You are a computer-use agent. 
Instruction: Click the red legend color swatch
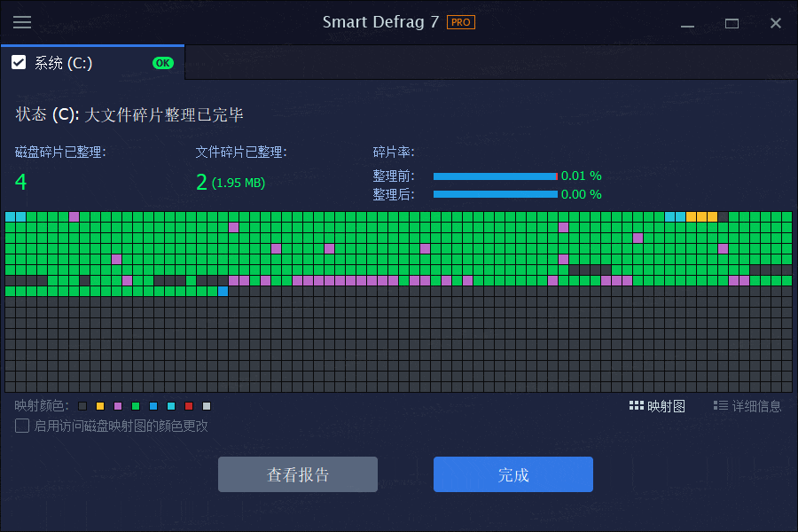pyautogui.click(x=189, y=406)
